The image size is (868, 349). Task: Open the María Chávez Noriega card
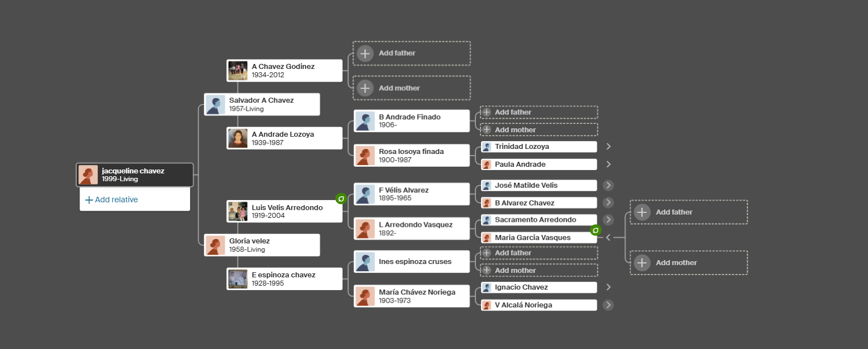coord(412,296)
